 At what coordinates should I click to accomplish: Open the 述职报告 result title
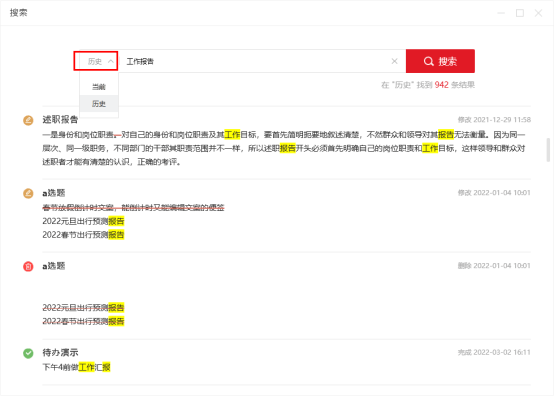[60, 120]
